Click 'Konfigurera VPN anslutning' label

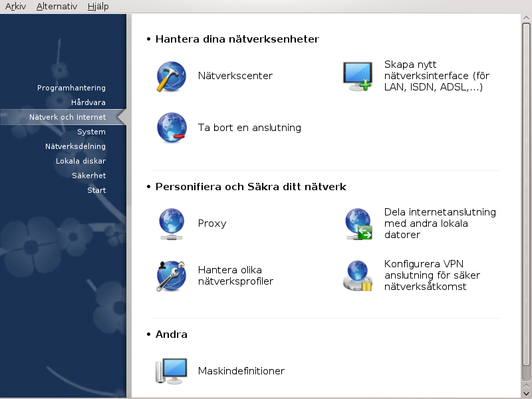pyautogui.click(x=432, y=275)
